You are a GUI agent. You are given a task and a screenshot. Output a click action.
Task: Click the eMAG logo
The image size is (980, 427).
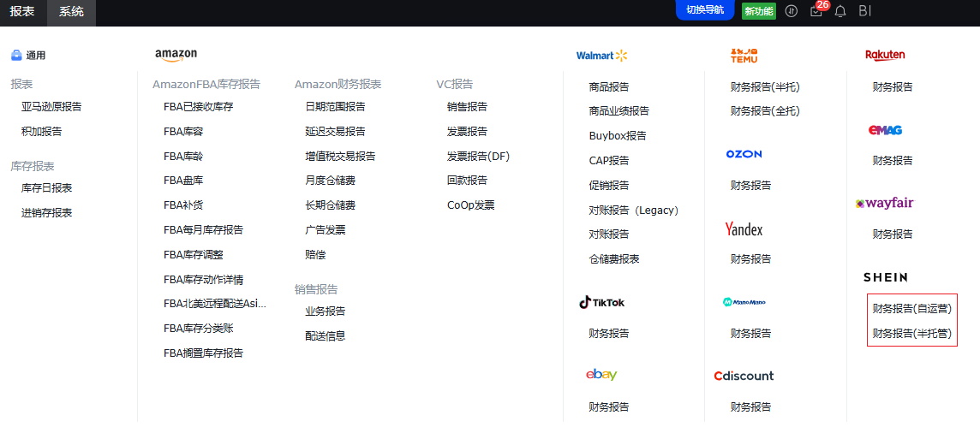pyautogui.click(x=885, y=130)
